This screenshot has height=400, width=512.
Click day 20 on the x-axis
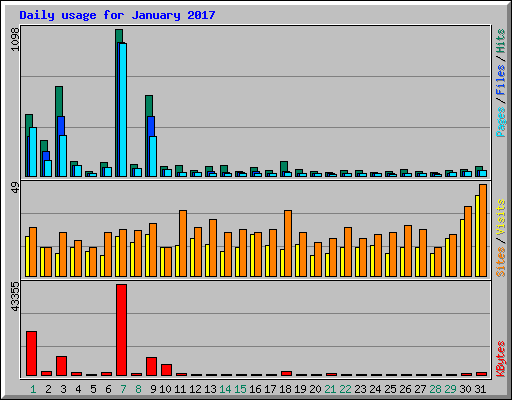coord(315,389)
